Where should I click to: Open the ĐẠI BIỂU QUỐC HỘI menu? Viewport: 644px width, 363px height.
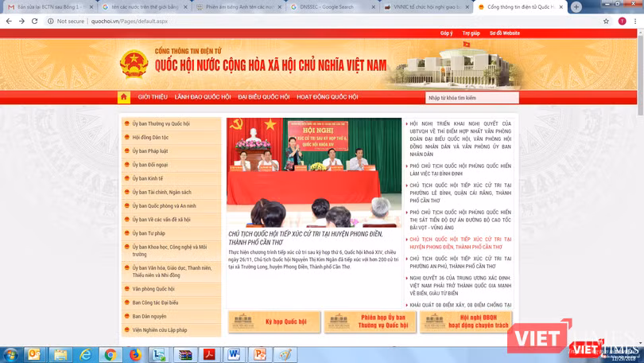click(264, 97)
